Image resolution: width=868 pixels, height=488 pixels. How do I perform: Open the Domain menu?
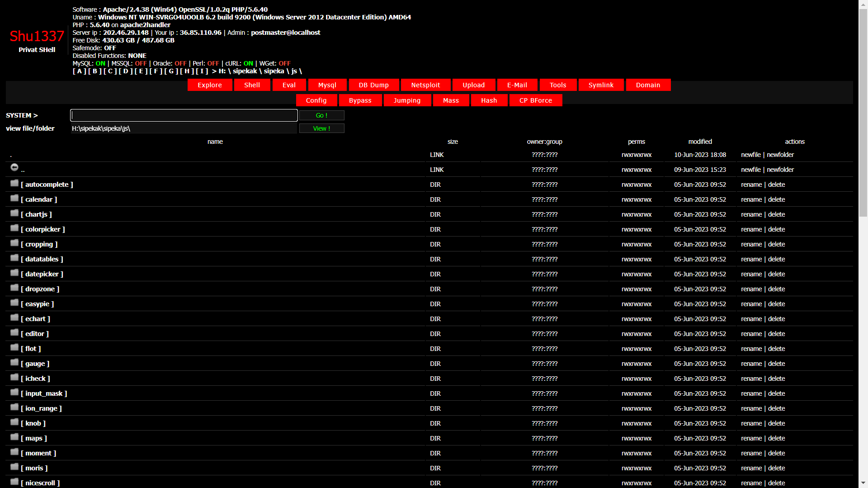click(648, 85)
